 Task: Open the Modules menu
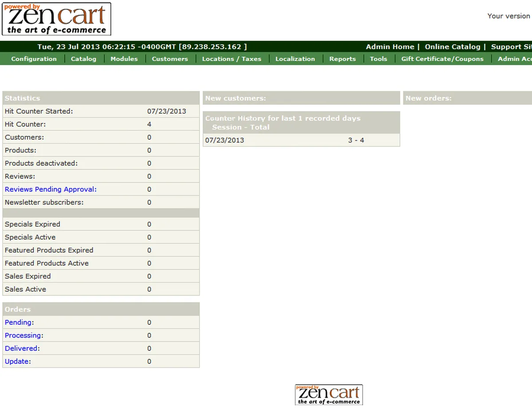click(124, 59)
